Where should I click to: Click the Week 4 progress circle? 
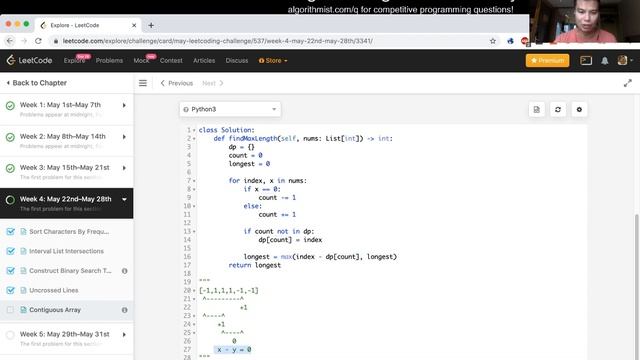point(10,200)
